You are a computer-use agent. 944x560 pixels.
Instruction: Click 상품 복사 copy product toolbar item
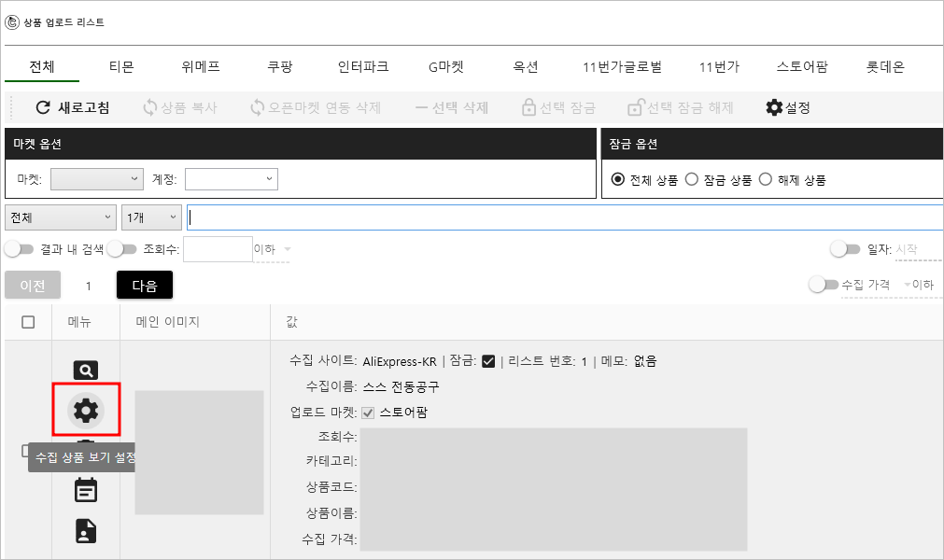pos(180,107)
